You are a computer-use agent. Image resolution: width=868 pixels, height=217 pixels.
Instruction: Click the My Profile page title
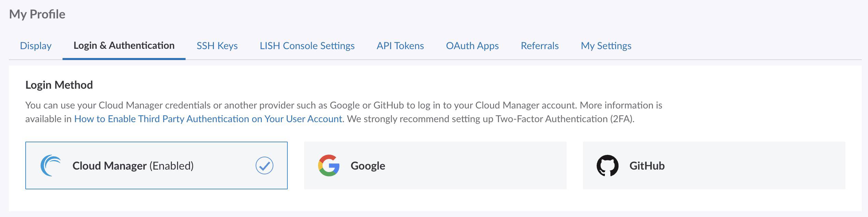pos(37,14)
